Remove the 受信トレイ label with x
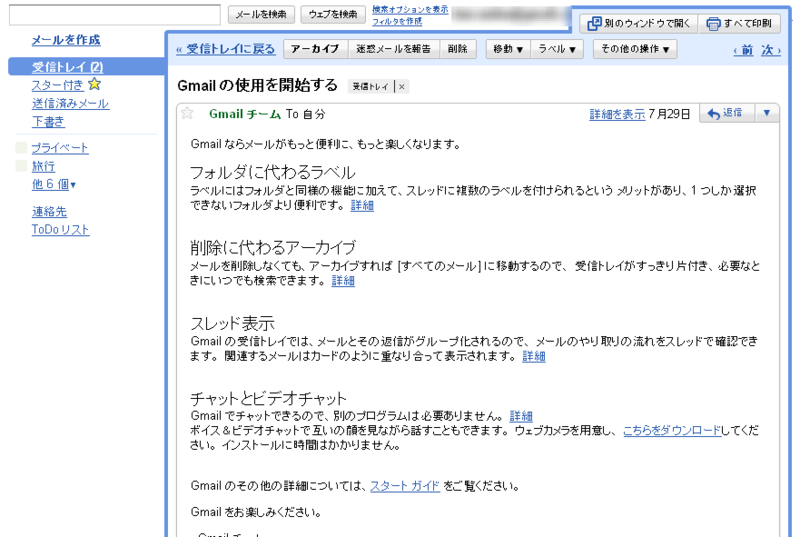800x537 pixels. (x=402, y=87)
